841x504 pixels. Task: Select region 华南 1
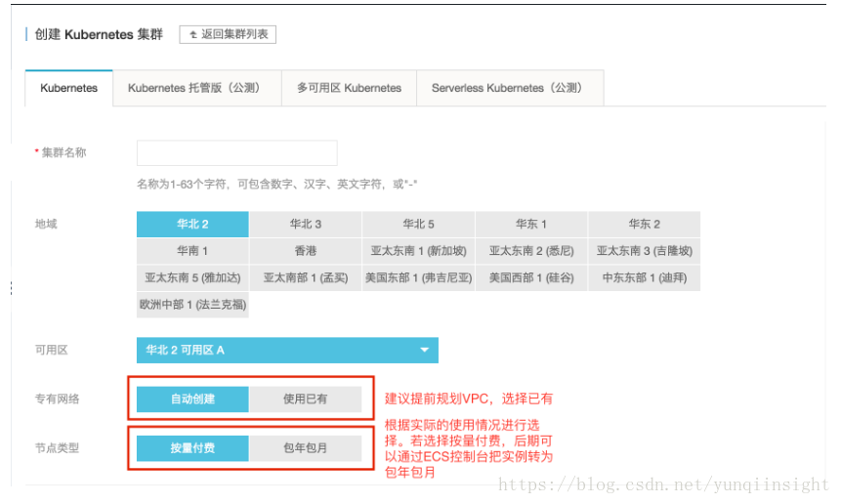192,251
